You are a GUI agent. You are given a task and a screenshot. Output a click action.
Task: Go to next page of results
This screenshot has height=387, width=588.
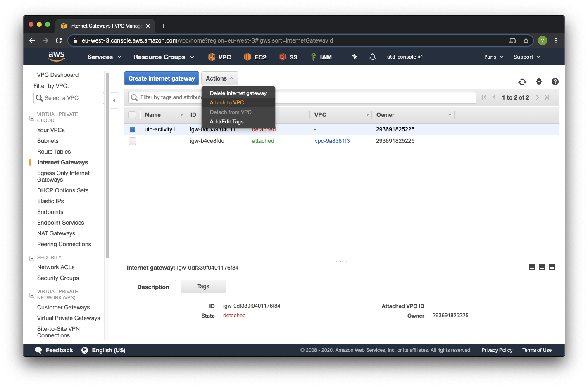(537, 97)
